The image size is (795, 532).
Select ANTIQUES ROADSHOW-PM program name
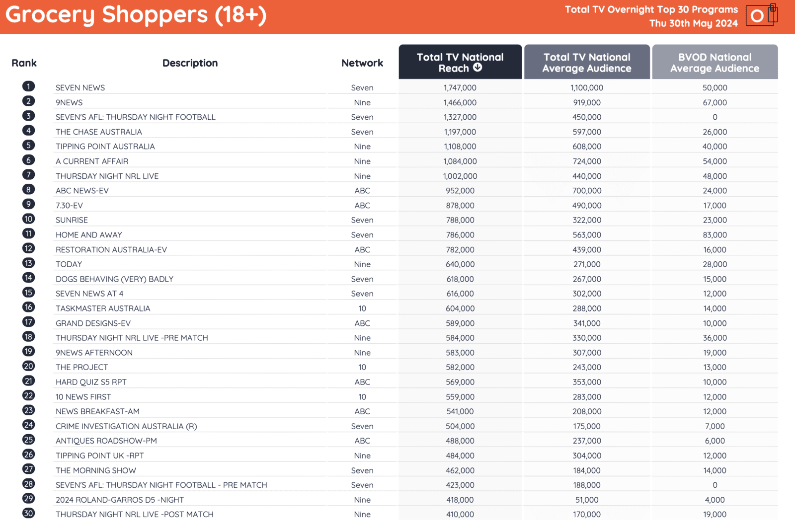pyautogui.click(x=106, y=441)
